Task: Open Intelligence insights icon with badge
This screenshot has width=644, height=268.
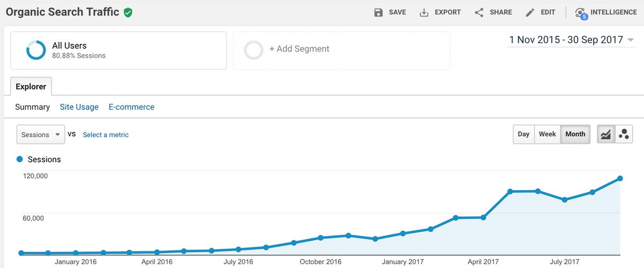Action: (x=580, y=13)
